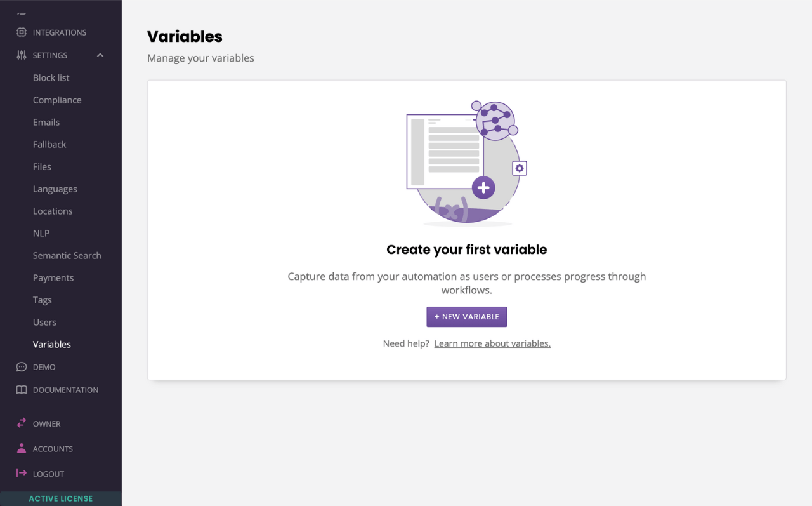Open the Emails settings page
Viewport: 812px width, 506px height.
coord(45,122)
